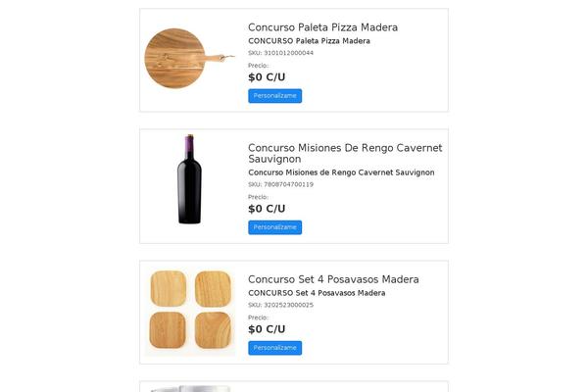Viewport: 588px width, 392px height.
Task: Open the Concurso Paleta Pizza Madera title
Action: click(x=322, y=27)
